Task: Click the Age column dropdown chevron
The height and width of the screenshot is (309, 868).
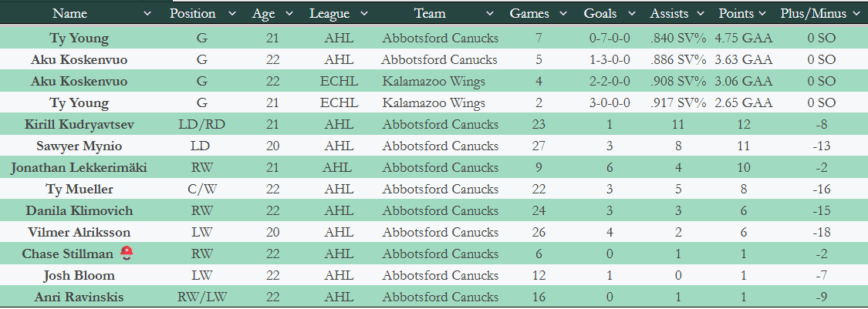Action: tap(289, 14)
